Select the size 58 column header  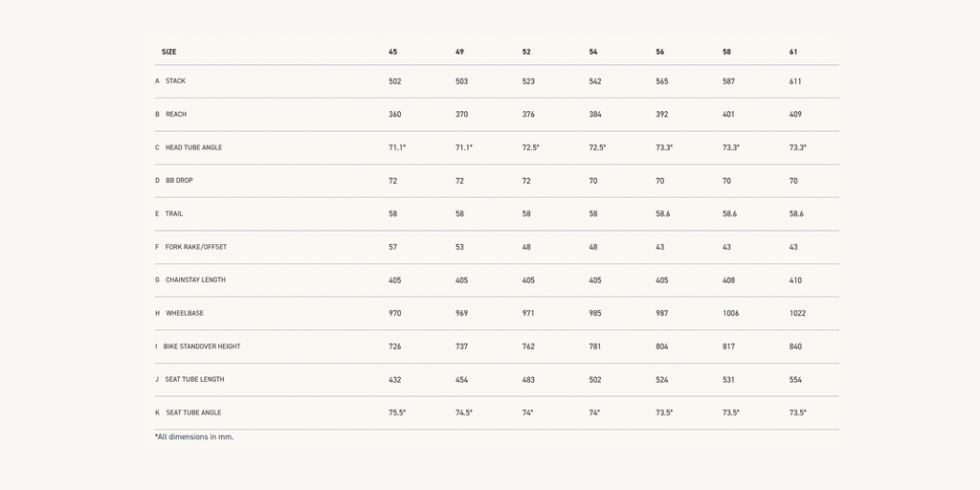coord(726,52)
